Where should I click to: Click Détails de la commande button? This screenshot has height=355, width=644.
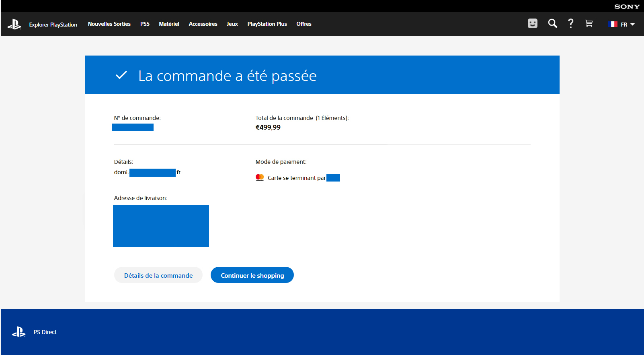coord(158,275)
